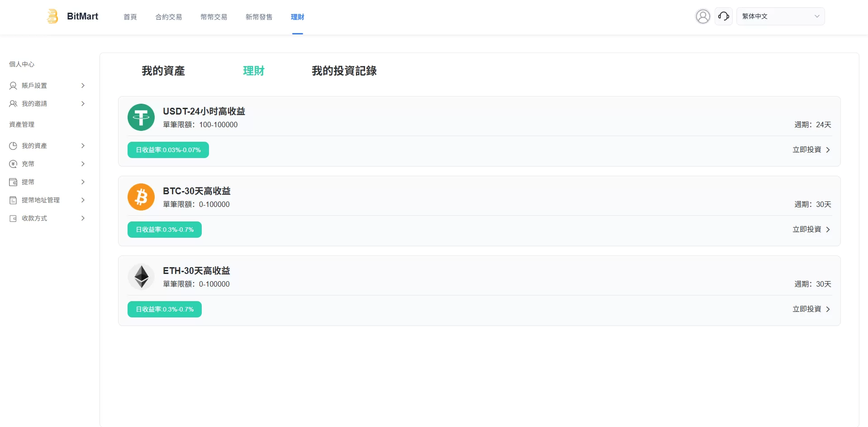The height and width of the screenshot is (427, 868).
Task: Click the 充幣 deposit icon in sidebar
Action: pyautogui.click(x=13, y=164)
